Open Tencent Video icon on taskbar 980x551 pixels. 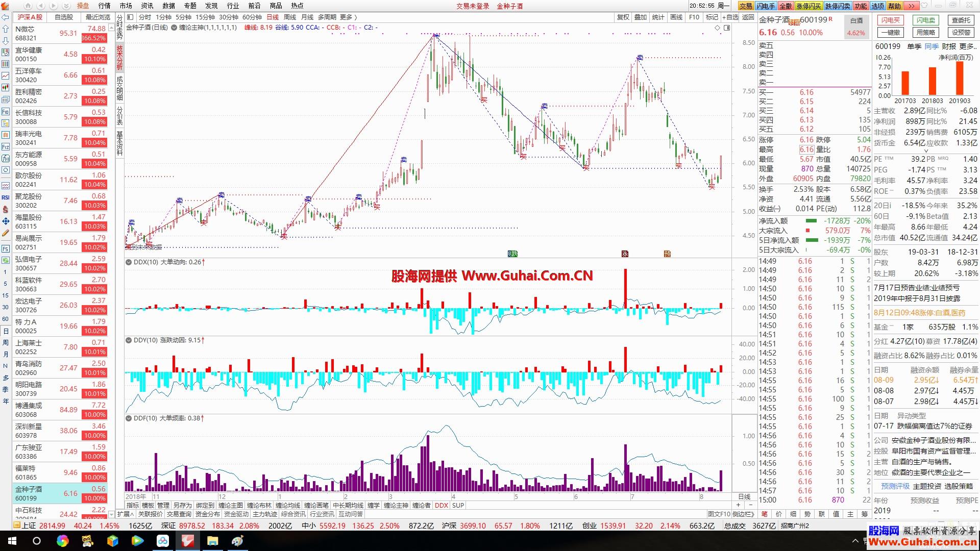137,541
